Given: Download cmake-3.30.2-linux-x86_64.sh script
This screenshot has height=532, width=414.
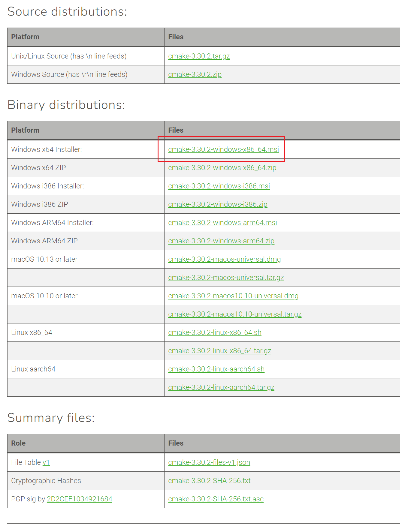Looking at the screenshot, I should point(215,332).
